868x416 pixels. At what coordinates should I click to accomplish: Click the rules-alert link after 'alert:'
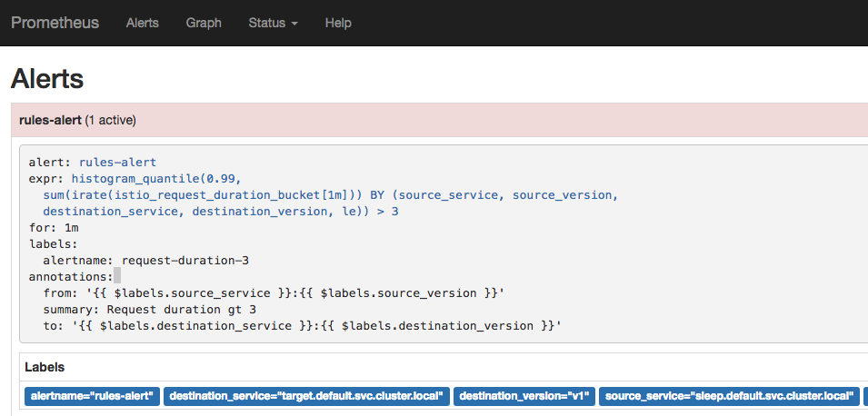(117, 163)
